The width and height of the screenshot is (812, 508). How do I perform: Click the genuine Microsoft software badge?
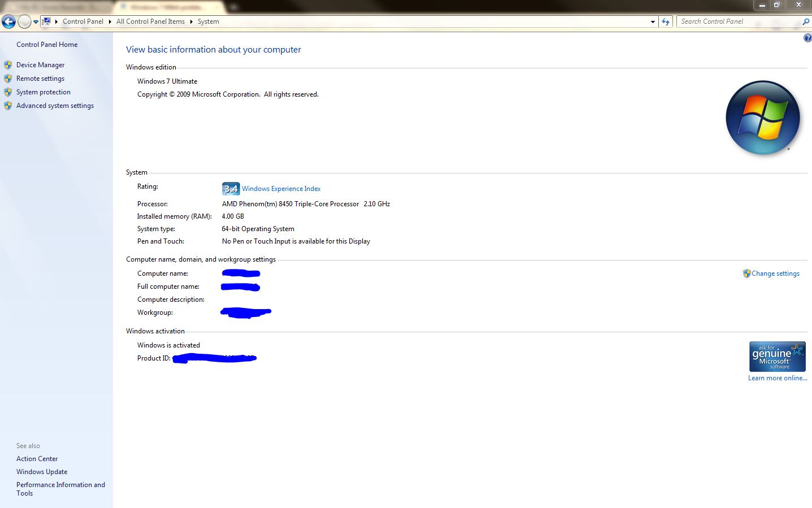pos(777,357)
